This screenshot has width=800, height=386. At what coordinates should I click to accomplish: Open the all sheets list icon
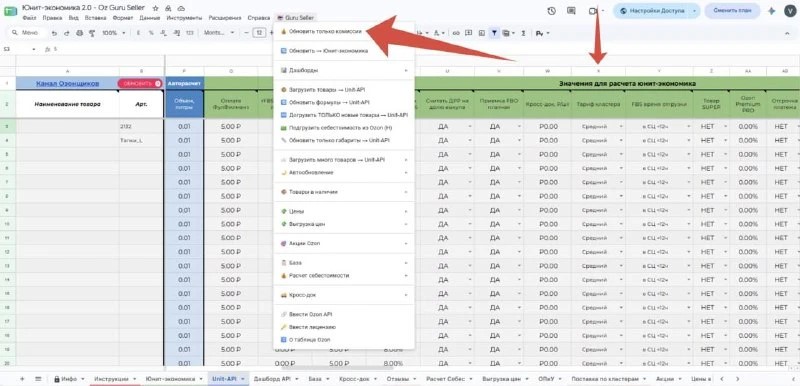(x=38, y=379)
